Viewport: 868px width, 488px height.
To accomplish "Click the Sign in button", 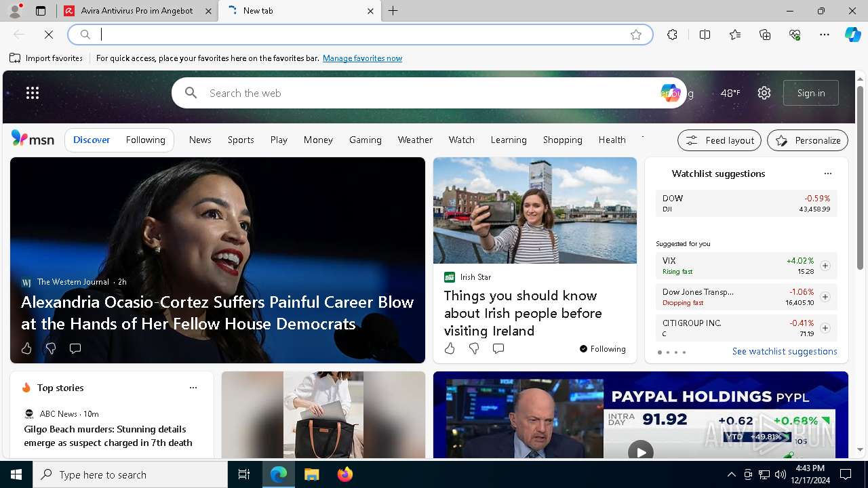I will (x=811, y=93).
